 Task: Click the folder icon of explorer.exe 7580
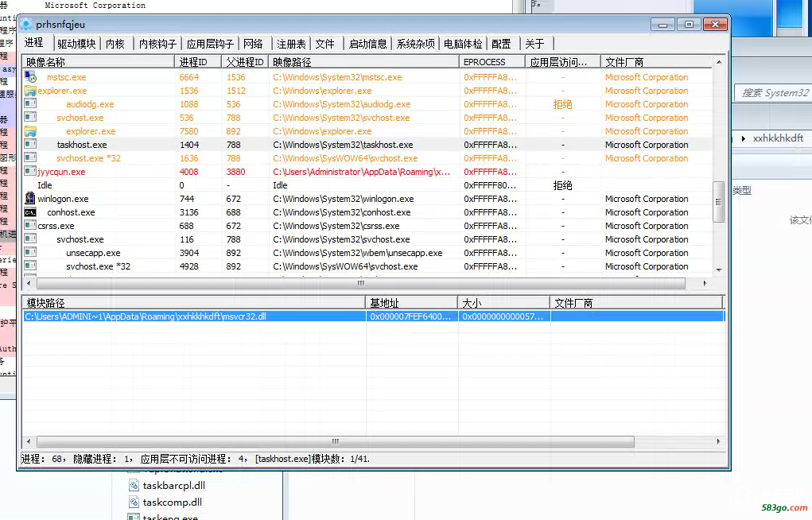click(x=30, y=131)
